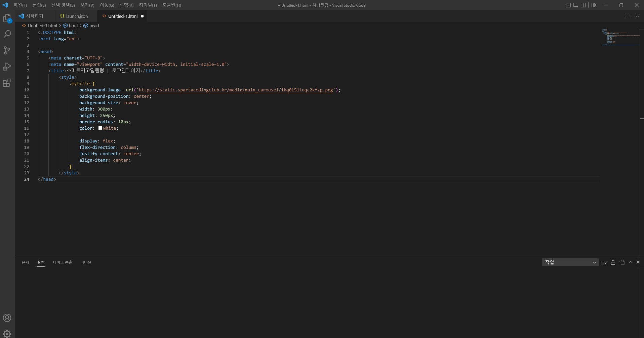Open the 파일(F) menu
644x338 pixels.
click(20, 5)
